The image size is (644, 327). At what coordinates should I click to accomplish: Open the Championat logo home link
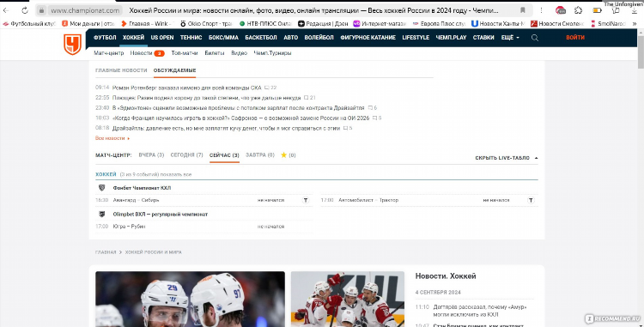[x=73, y=45]
